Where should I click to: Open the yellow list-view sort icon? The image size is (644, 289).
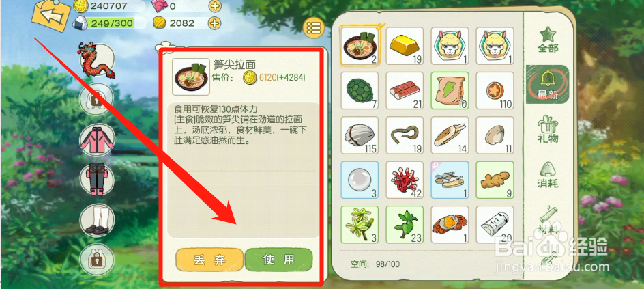(313, 28)
